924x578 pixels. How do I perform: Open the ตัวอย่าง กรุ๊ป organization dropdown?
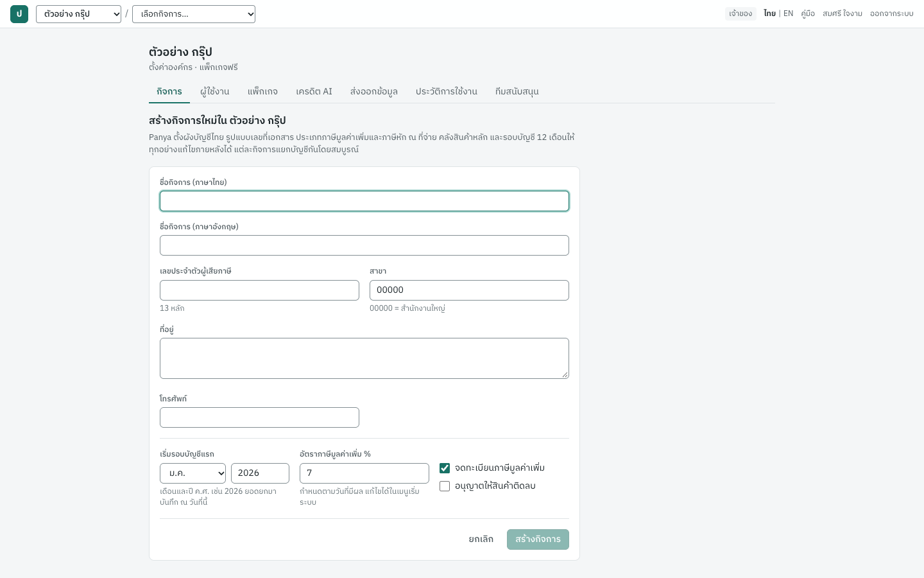click(x=78, y=14)
